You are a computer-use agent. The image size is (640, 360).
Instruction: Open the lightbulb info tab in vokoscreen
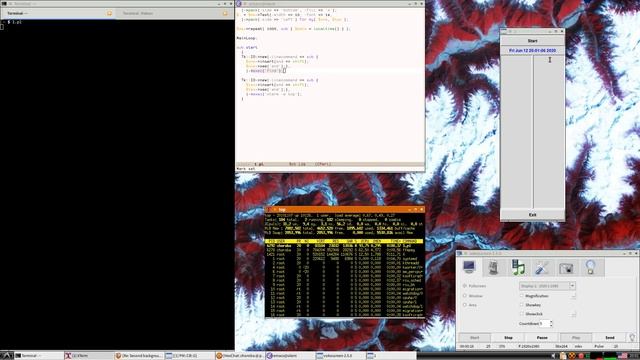tap(590, 267)
